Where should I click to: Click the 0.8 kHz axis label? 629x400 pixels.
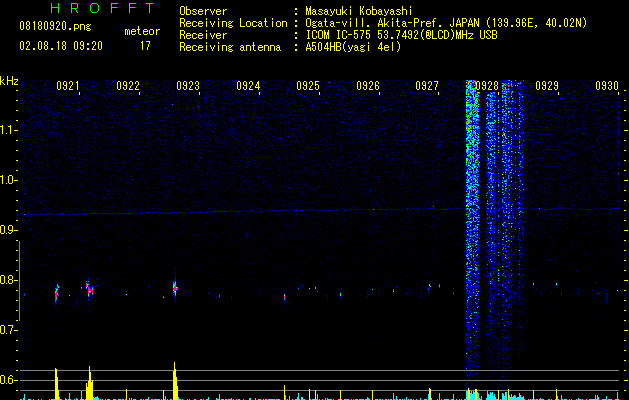pos(8,280)
